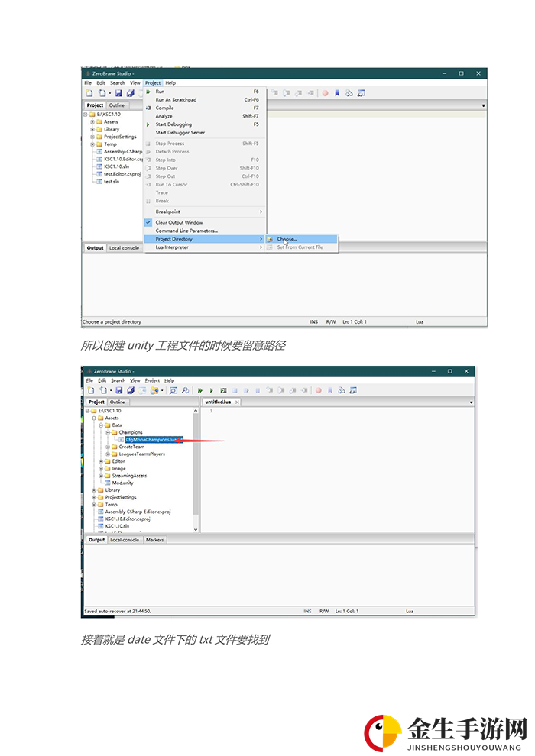Click red Toggle Breakpoint icon in upper toolbar
535x756 pixels.
tap(325, 93)
